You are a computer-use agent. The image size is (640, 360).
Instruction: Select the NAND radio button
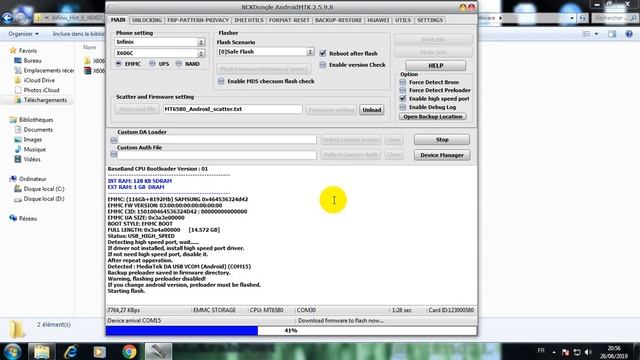click(x=179, y=64)
